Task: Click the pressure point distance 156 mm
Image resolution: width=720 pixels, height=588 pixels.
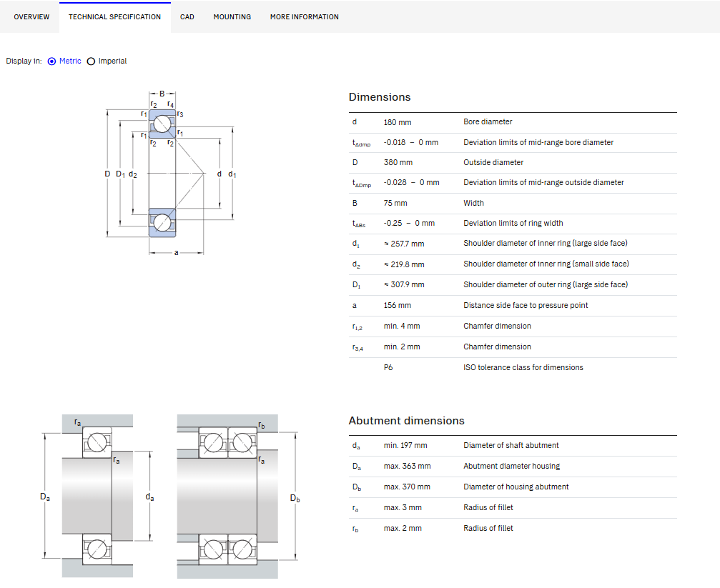Action: tap(398, 305)
